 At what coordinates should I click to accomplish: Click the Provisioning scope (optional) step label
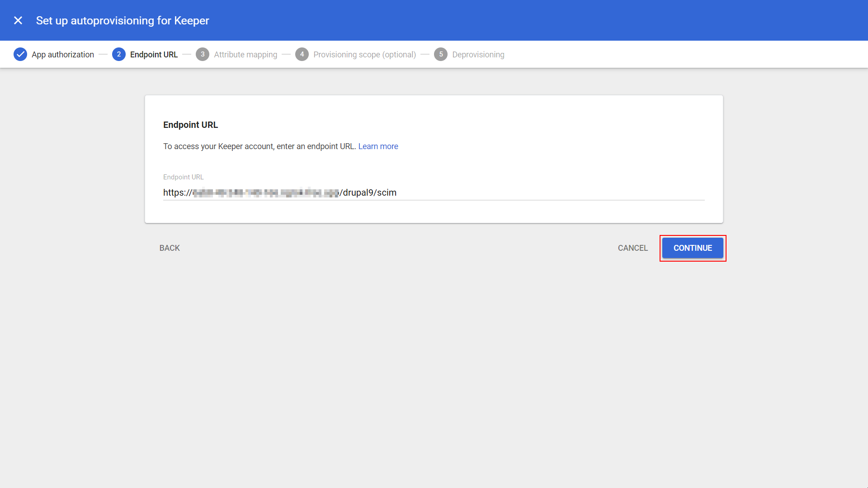pos(364,54)
